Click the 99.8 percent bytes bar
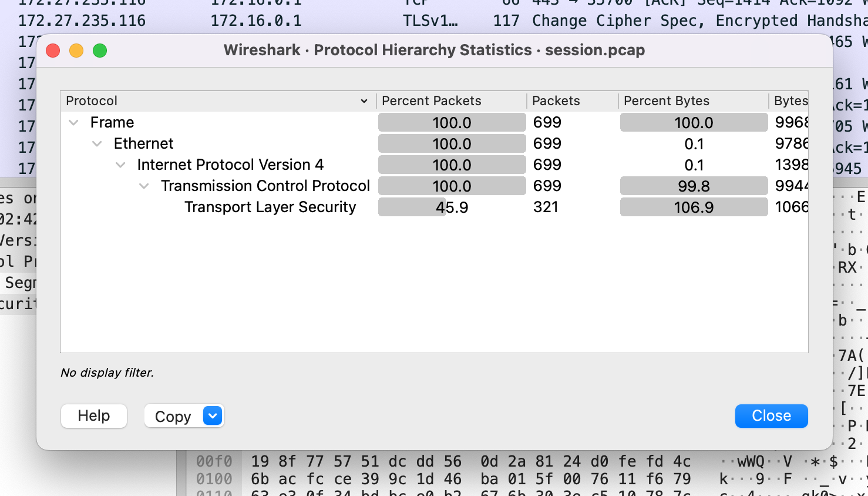Screen dimensions: 868x496 694,186
